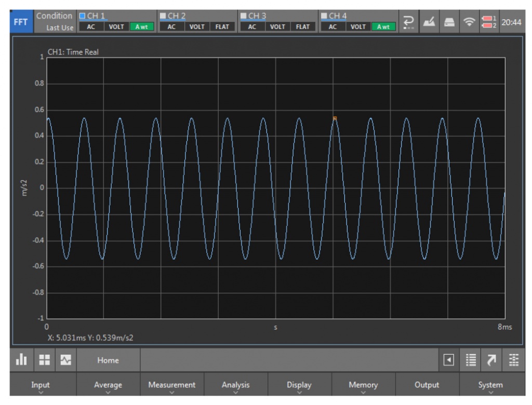Expand the Input menu
Image resolution: width=532 pixels, height=405 pixels.
(x=41, y=385)
